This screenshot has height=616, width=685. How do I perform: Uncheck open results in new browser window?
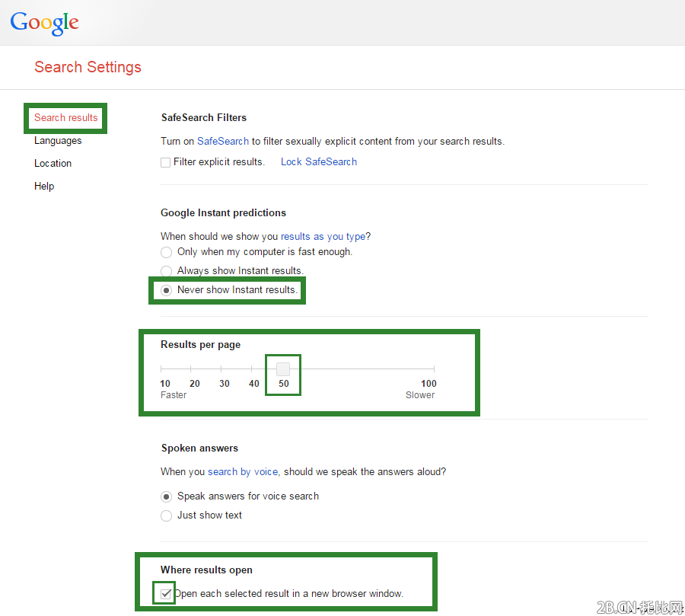click(166, 594)
